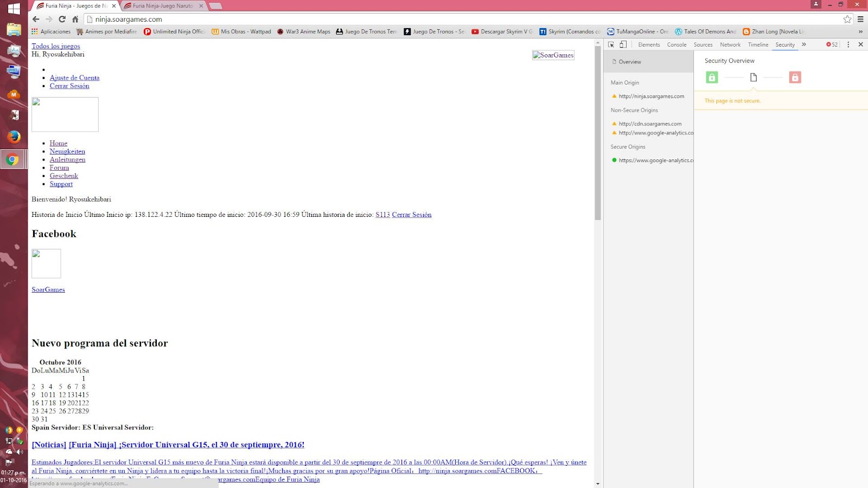Switch to the Elements tab in DevTools
The width and height of the screenshot is (868, 488).
pos(649,44)
